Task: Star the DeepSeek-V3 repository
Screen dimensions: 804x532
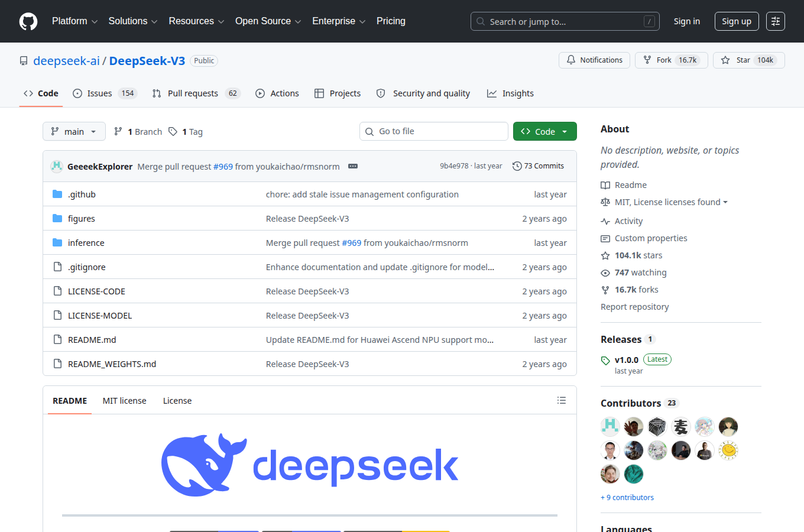Action: click(748, 60)
